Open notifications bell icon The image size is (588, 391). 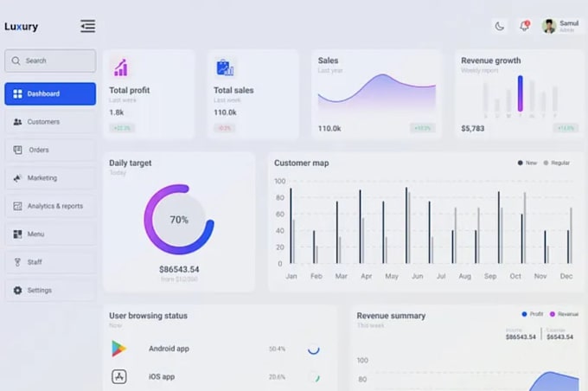pyautogui.click(x=524, y=26)
